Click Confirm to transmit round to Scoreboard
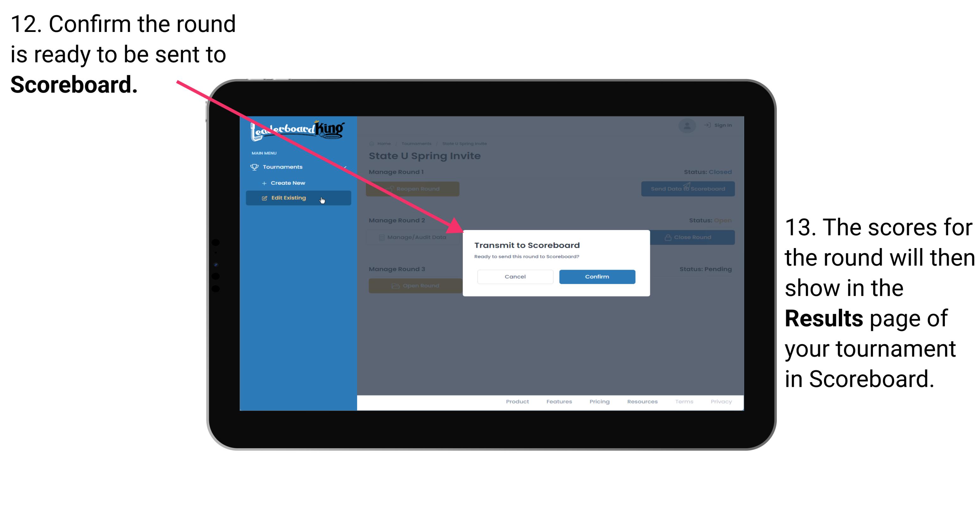980x527 pixels. [x=596, y=276]
